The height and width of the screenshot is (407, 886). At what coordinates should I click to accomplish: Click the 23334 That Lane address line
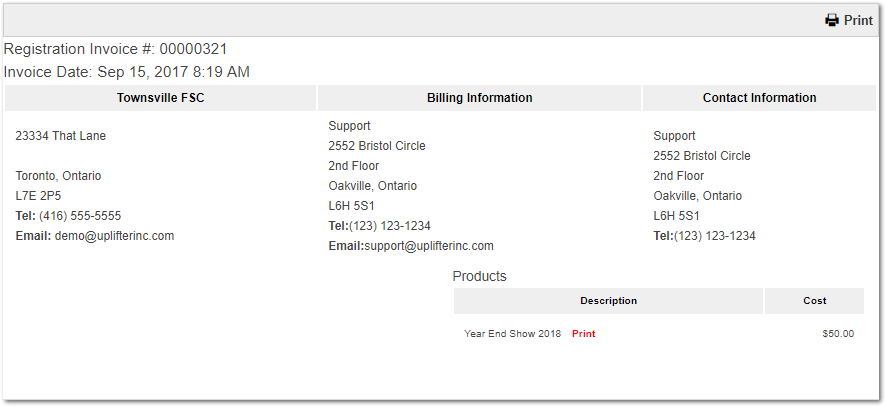click(x=60, y=136)
